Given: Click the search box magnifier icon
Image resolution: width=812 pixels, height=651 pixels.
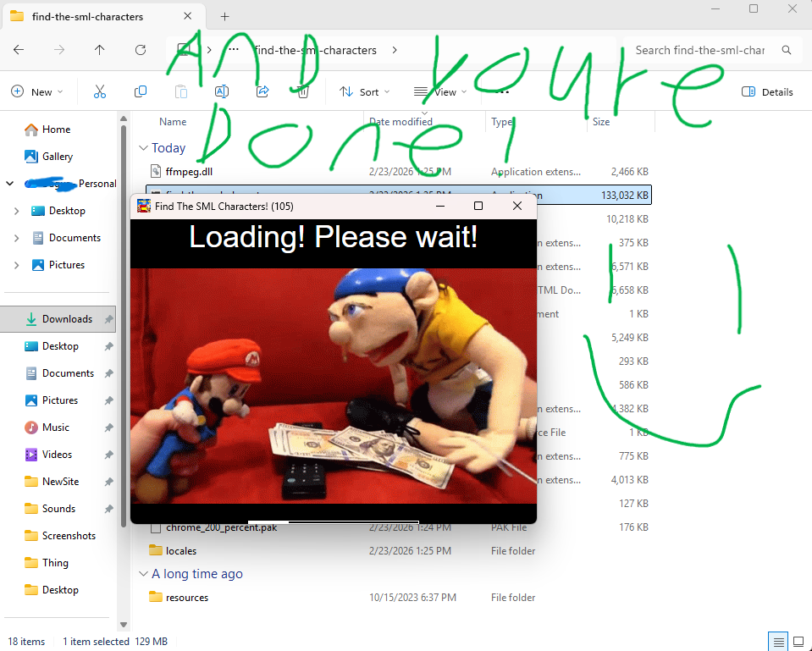Looking at the screenshot, I should point(786,50).
